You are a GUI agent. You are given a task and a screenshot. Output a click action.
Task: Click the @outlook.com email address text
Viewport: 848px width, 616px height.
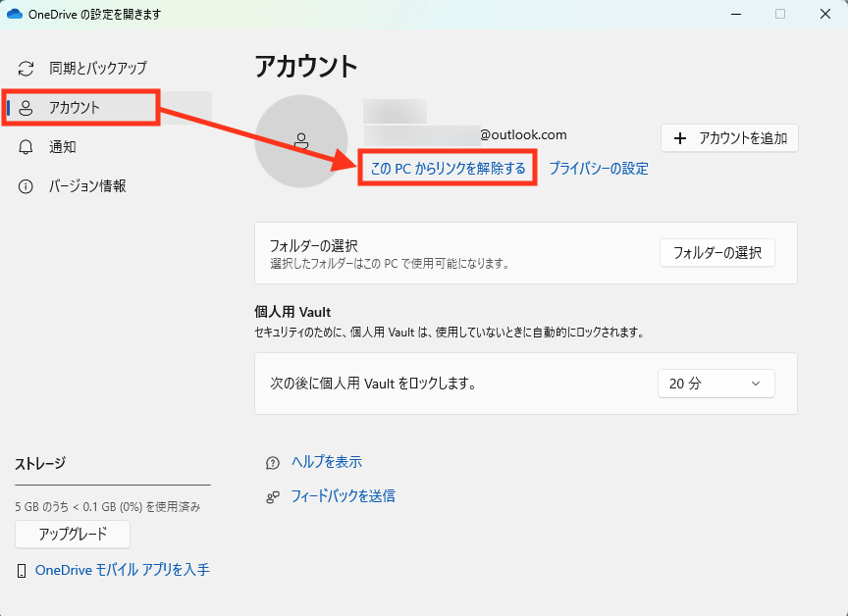(x=523, y=135)
